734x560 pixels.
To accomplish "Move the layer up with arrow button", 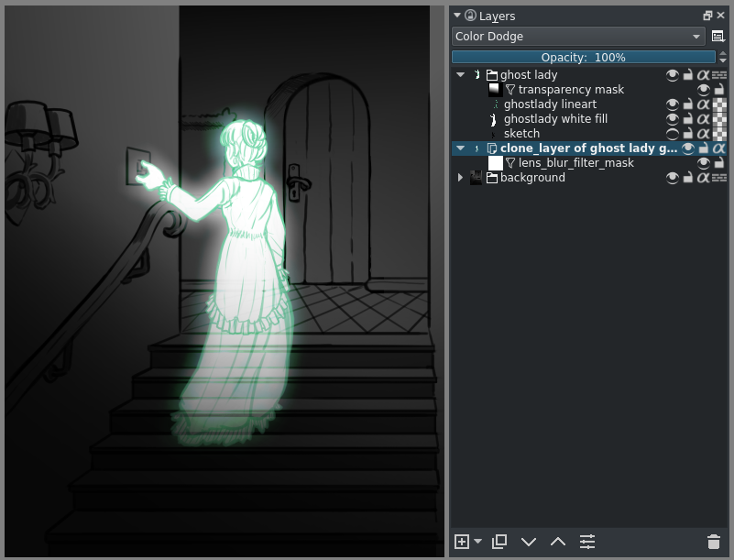I will click(558, 542).
